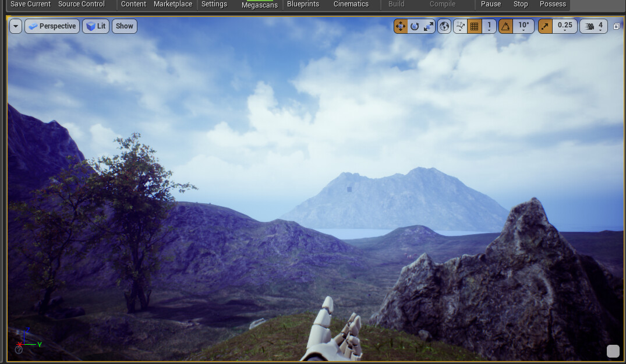626x364 pixels.
Task: Toggle grid snapping
Action: [x=474, y=26]
